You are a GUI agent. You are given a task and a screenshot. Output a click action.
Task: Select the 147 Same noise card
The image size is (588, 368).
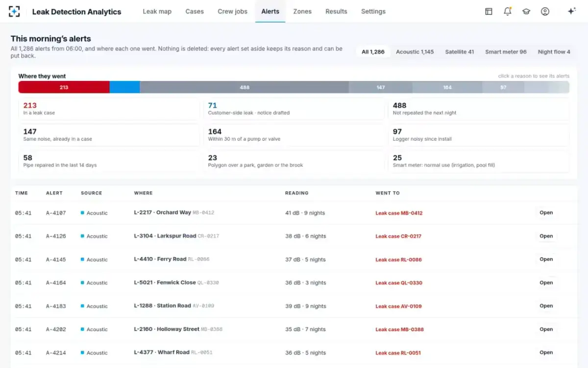(109, 135)
